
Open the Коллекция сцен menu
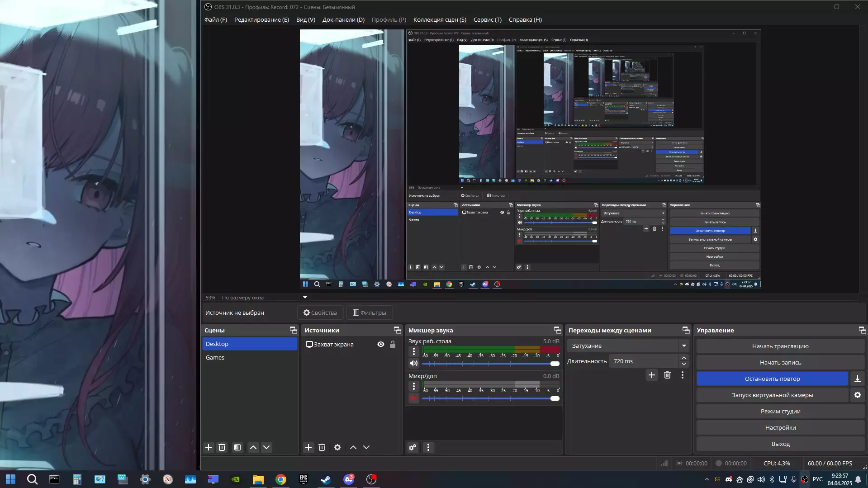point(439,19)
